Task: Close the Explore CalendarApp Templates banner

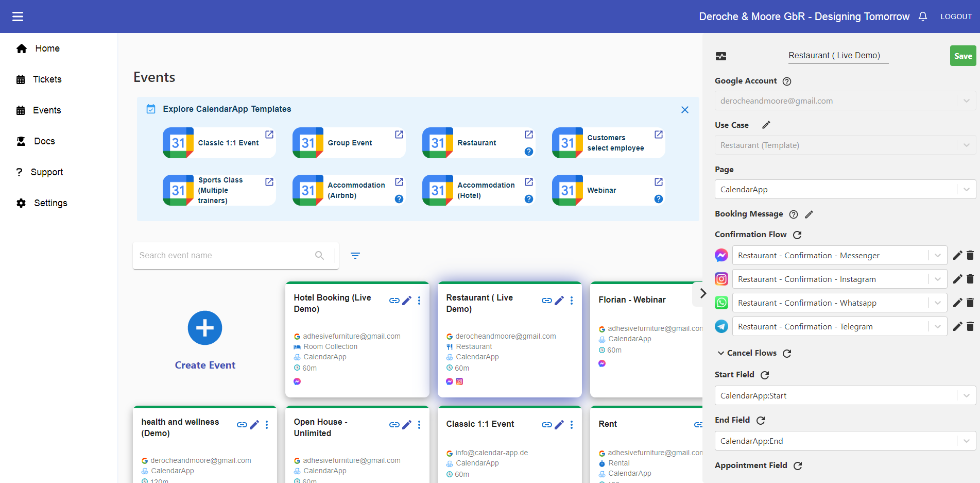Action: click(685, 110)
